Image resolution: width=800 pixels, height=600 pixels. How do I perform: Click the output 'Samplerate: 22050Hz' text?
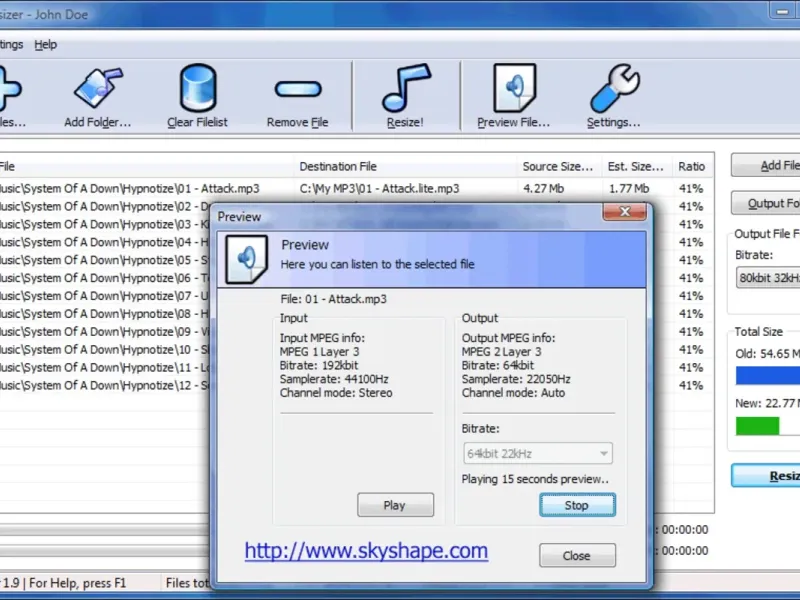point(516,379)
